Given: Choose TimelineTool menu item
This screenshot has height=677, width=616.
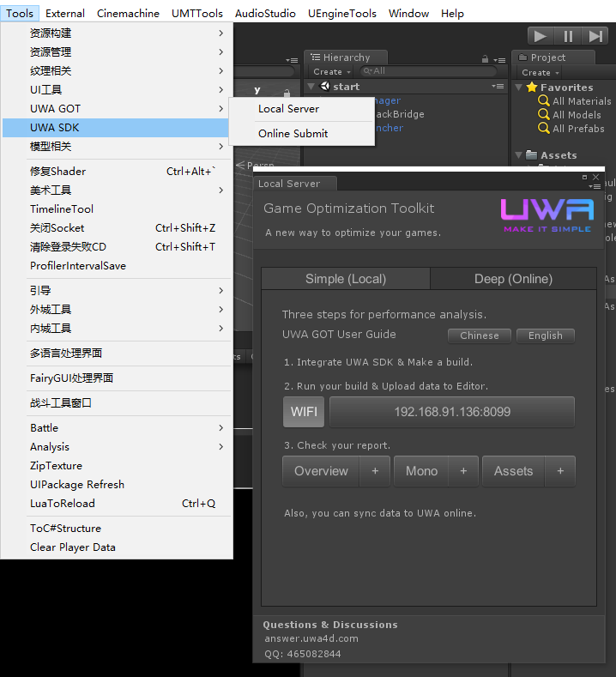Looking at the screenshot, I should [117, 209].
